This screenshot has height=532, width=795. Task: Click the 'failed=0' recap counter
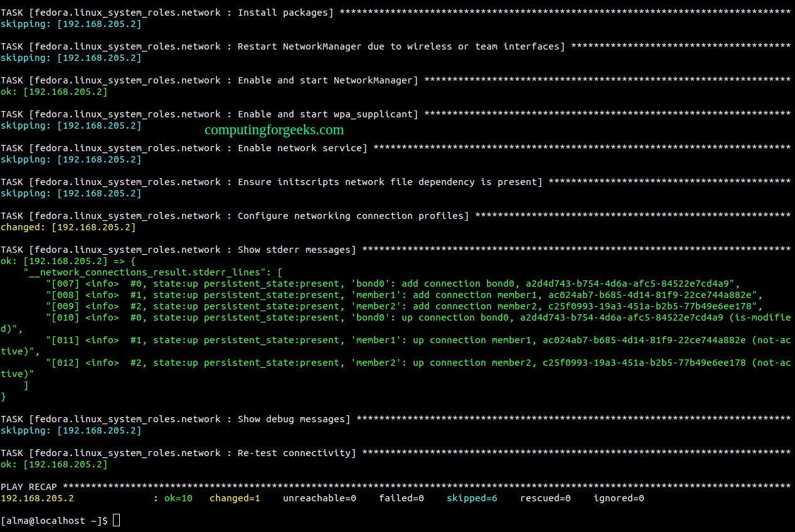[402, 498]
